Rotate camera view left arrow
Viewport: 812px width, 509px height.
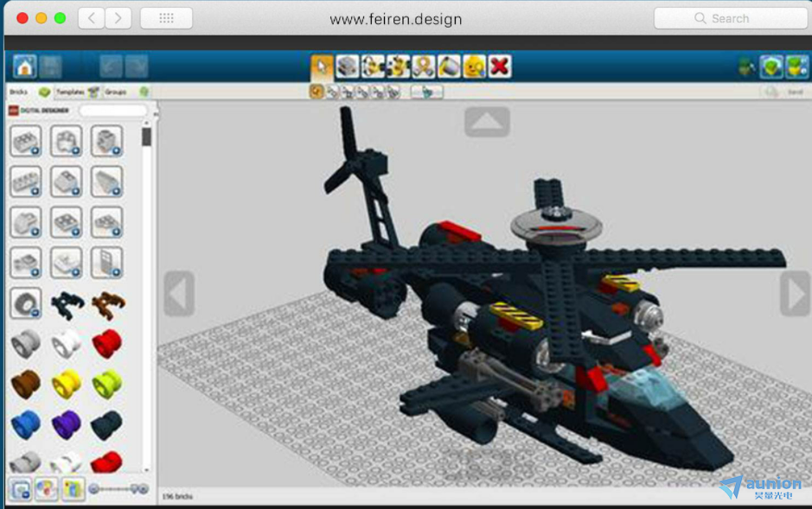pyautogui.click(x=179, y=293)
